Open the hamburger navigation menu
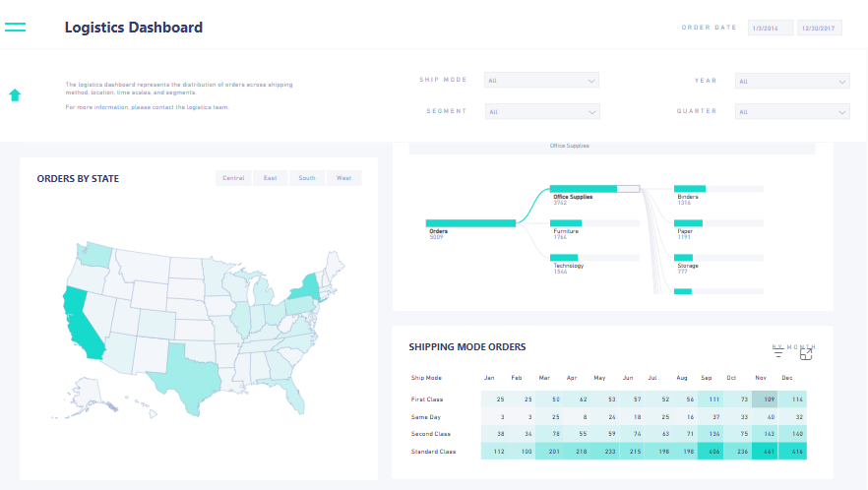This screenshot has height=490, width=868. click(x=15, y=28)
